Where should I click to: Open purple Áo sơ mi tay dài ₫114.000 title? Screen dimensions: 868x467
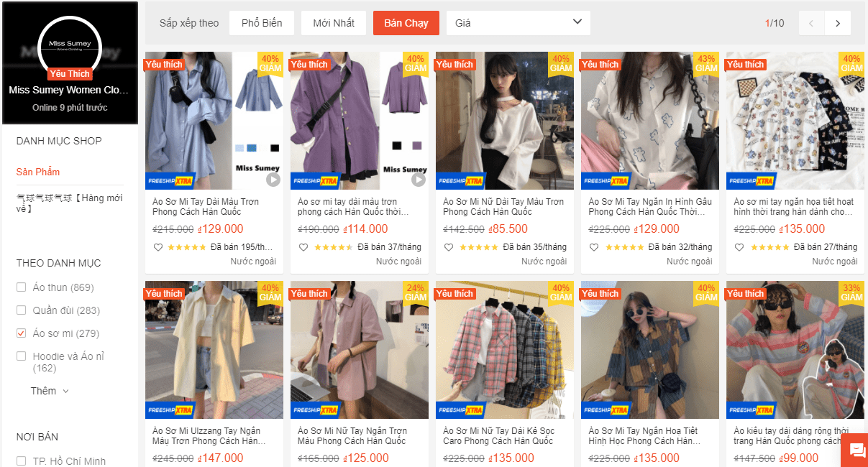[x=353, y=207]
